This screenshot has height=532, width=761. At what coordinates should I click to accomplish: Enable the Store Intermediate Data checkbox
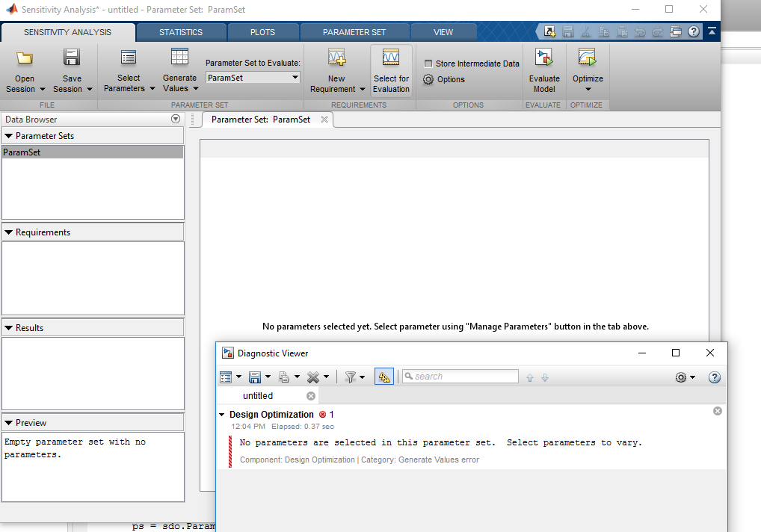(x=428, y=64)
